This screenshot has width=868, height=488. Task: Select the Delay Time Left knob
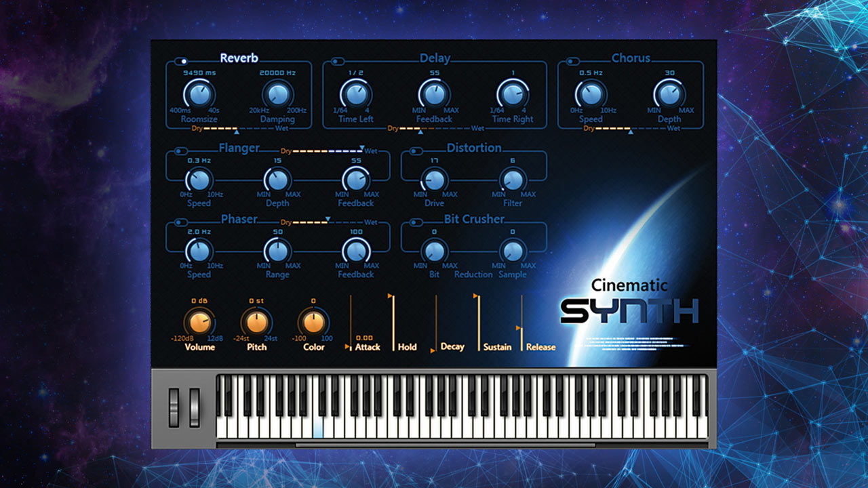click(355, 94)
